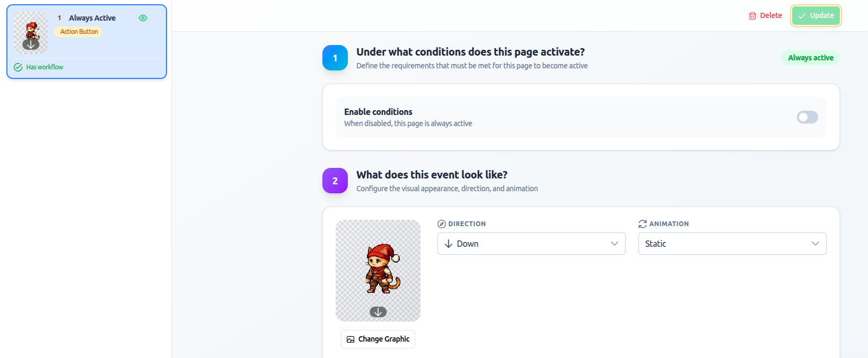Click the checkmark icon inside Update button
This screenshot has height=358, width=868.
[x=802, y=15]
